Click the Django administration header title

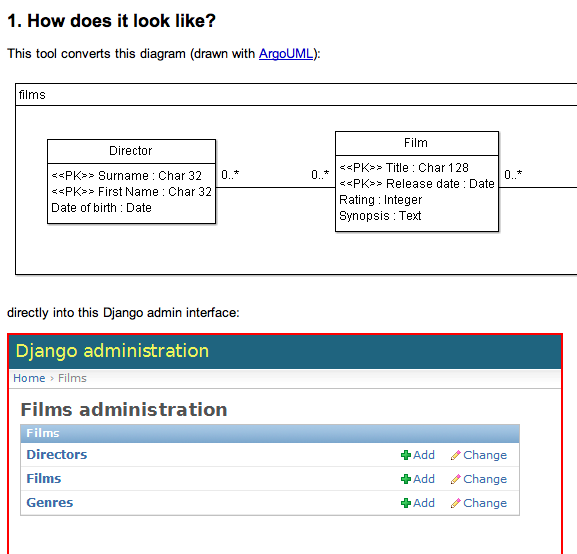pos(112,350)
